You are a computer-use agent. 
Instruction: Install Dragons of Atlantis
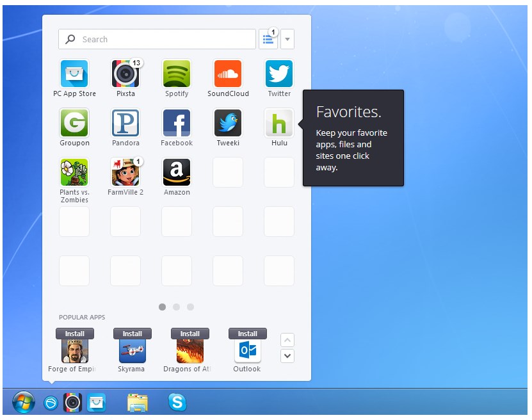point(190,334)
